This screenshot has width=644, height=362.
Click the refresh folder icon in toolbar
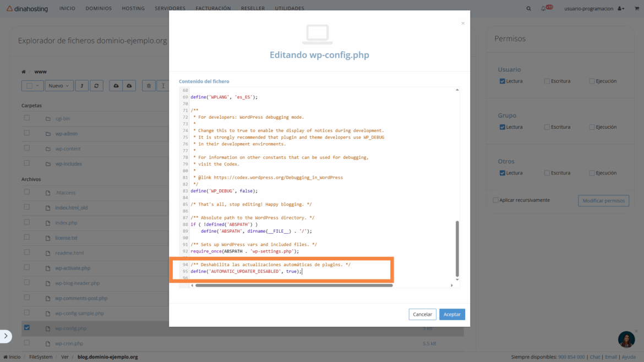pyautogui.click(x=97, y=86)
